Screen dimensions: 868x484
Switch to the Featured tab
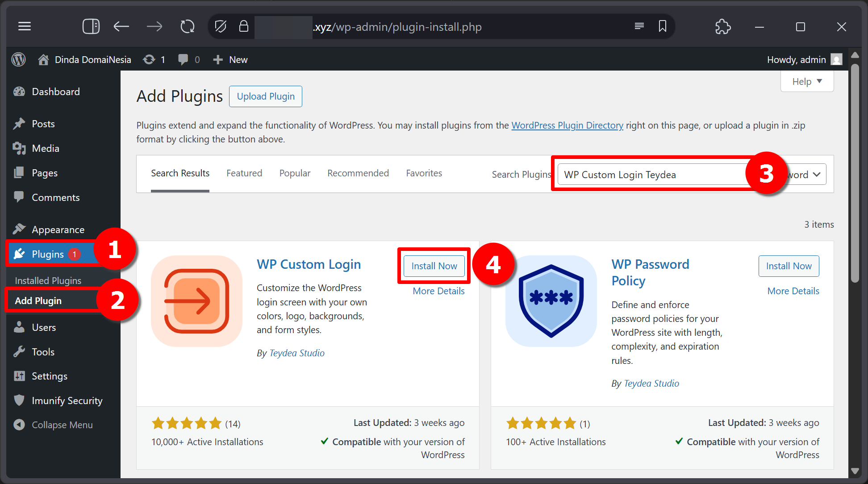coord(244,173)
